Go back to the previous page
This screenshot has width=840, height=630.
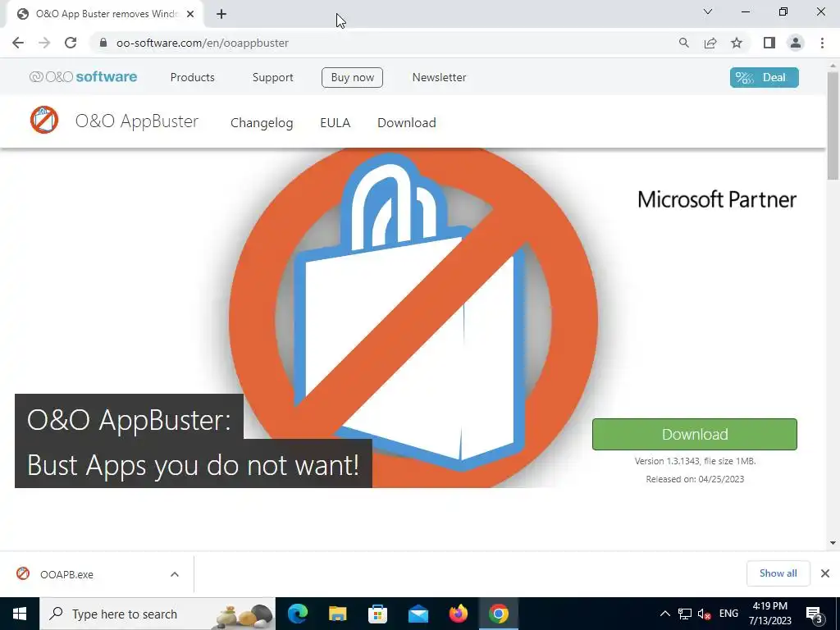click(18, 43)
